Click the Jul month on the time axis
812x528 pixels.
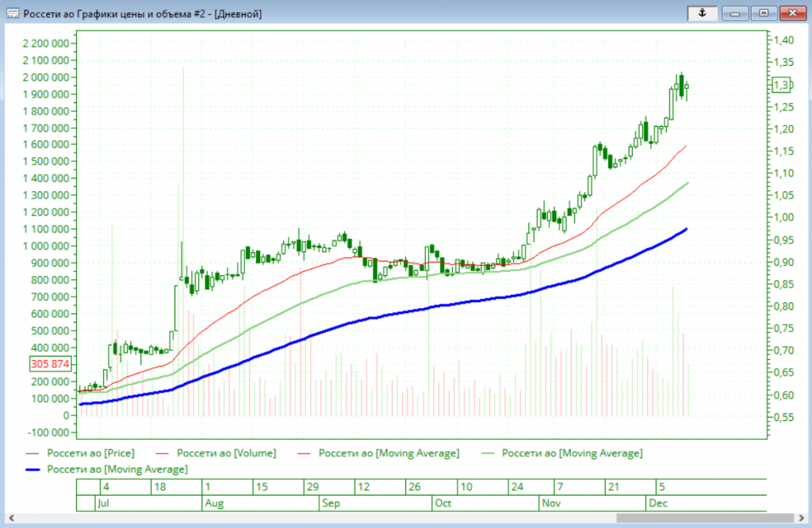102,503
